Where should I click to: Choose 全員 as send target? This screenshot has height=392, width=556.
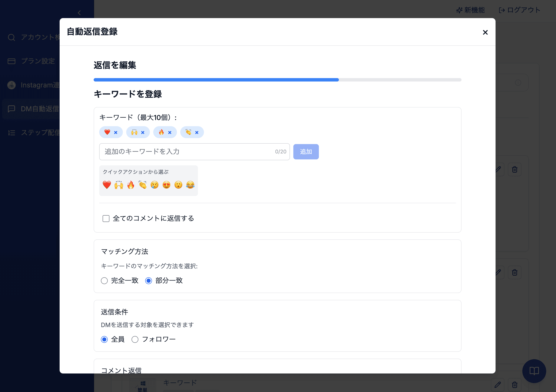pos(104,339)
